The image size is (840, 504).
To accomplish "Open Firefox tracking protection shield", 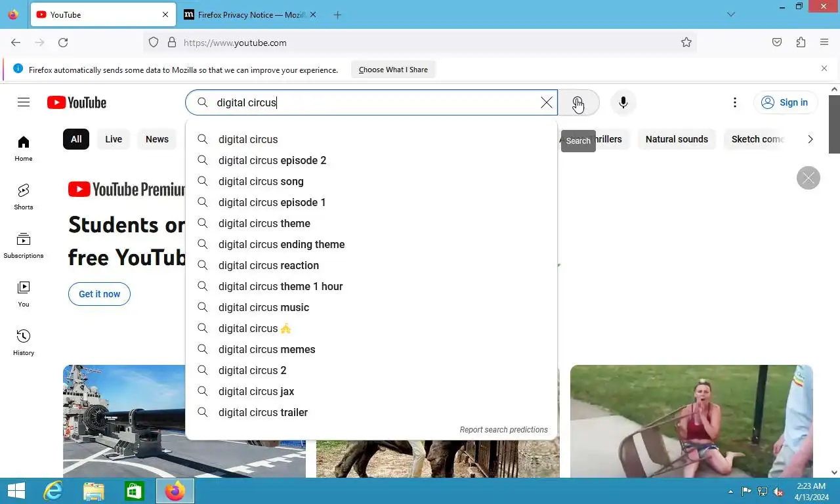I will click(x=154, y=43).
